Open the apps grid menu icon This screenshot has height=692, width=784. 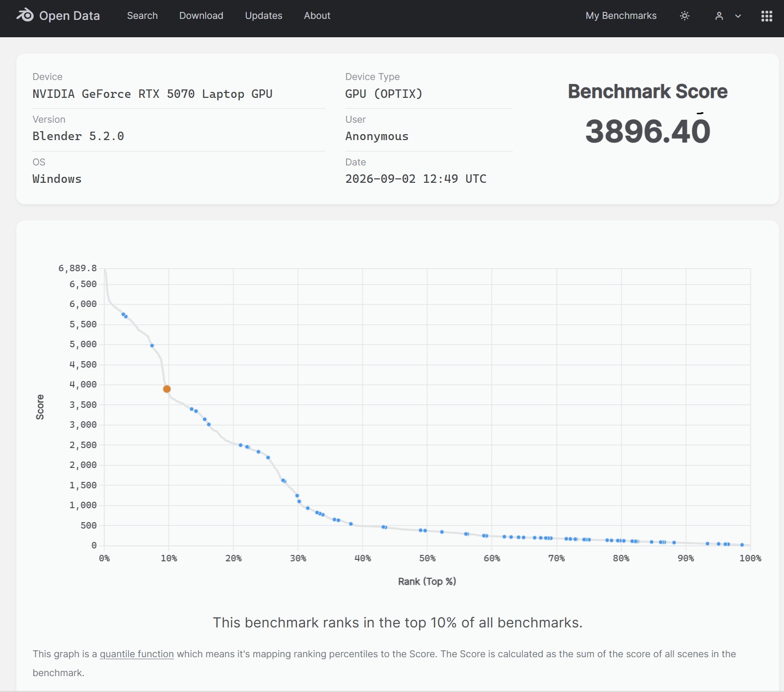767,16
